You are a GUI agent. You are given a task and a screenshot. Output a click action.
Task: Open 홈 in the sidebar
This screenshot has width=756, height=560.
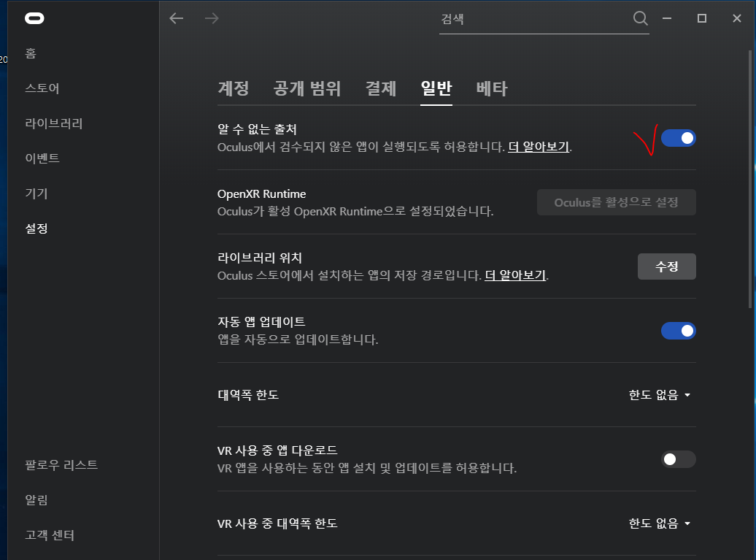31,53
